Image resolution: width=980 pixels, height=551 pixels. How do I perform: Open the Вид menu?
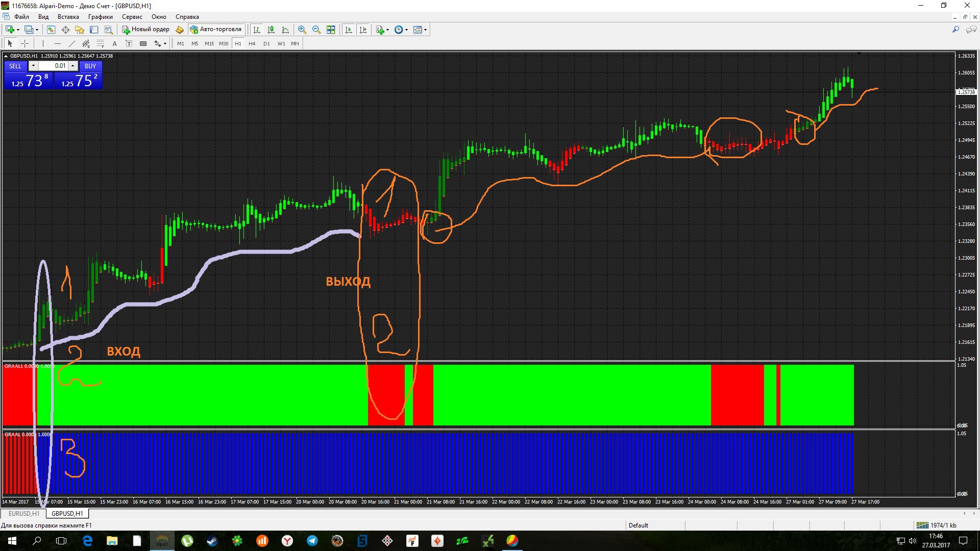point(43,17)
